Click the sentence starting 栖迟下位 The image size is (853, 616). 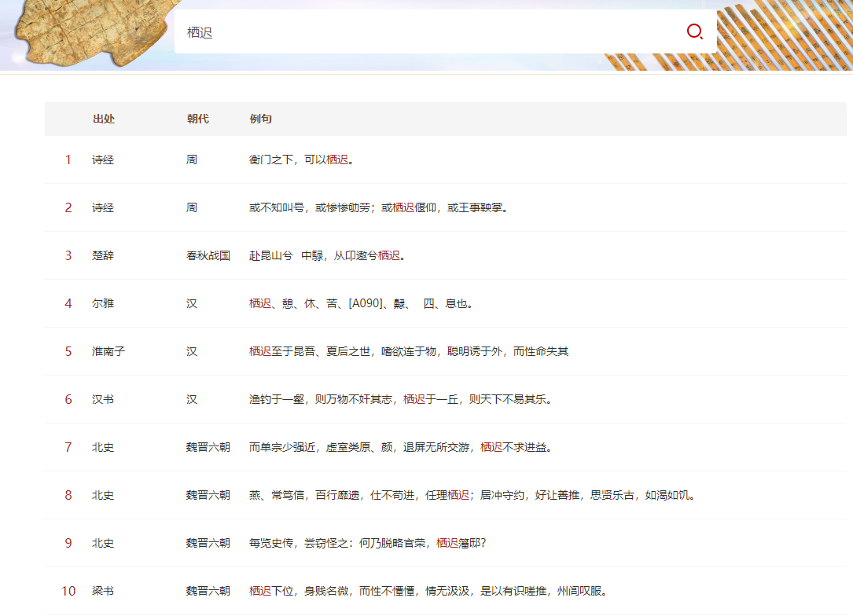coord(428,590)
